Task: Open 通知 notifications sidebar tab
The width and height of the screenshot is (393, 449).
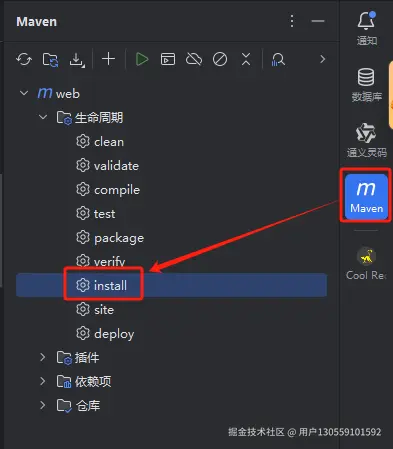Action: click(x=367, y=28)
